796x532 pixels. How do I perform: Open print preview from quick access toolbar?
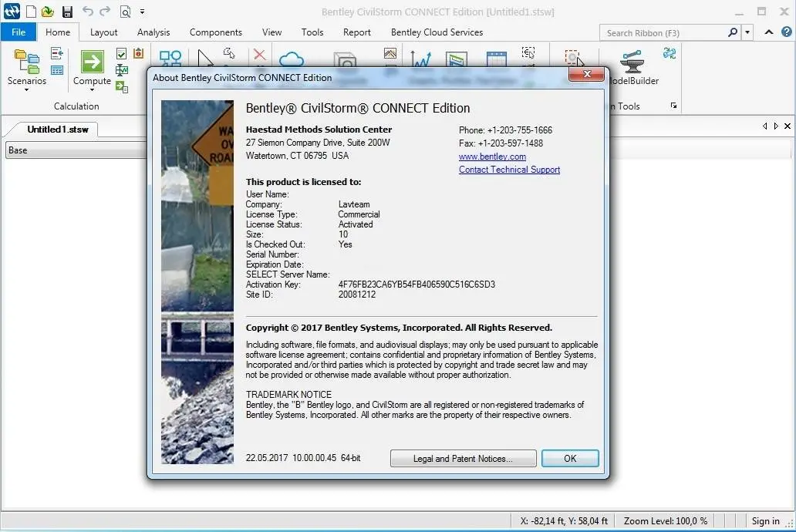(125, 11)
